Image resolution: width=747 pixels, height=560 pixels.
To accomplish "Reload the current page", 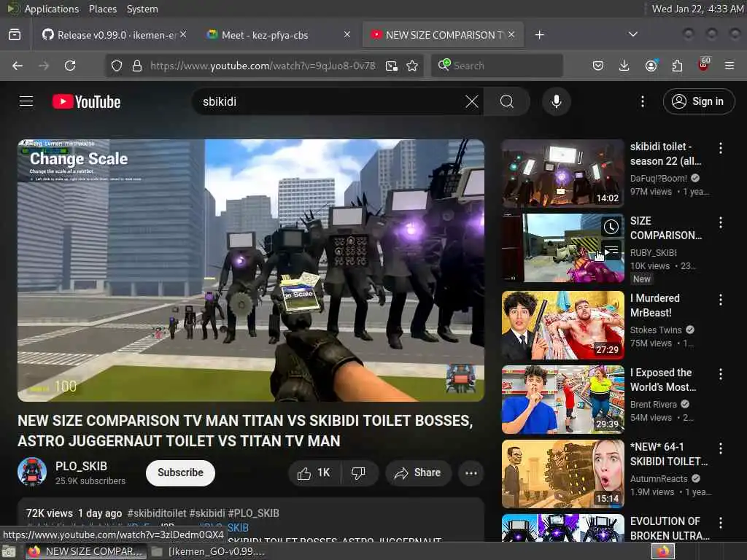I will (x=70, y=66).
